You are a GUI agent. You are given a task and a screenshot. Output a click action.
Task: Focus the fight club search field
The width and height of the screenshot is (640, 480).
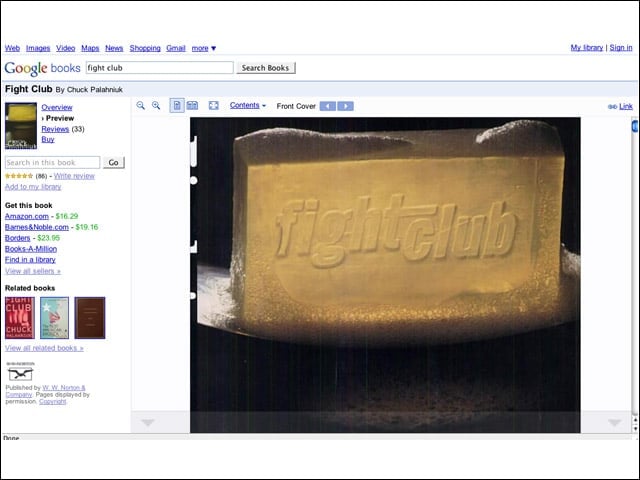(x=160, y=68)
